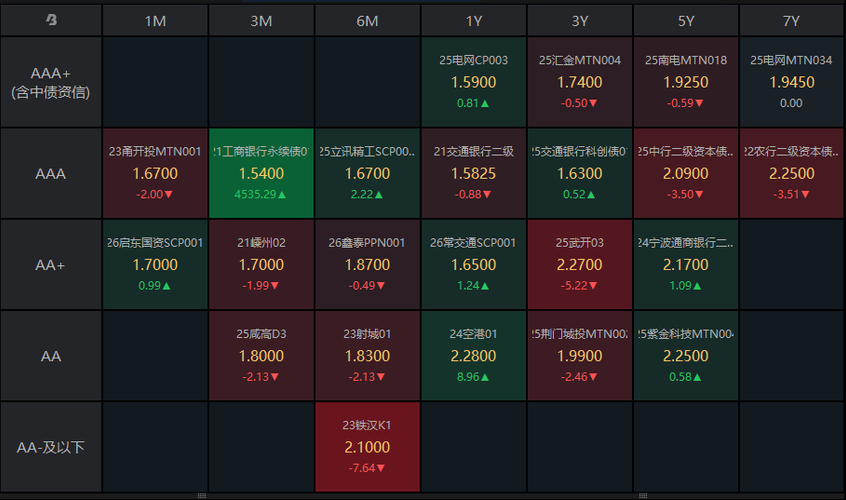Select the 1M maturity column header
This screenshot has width=846, height=500.
click(155, 21)
